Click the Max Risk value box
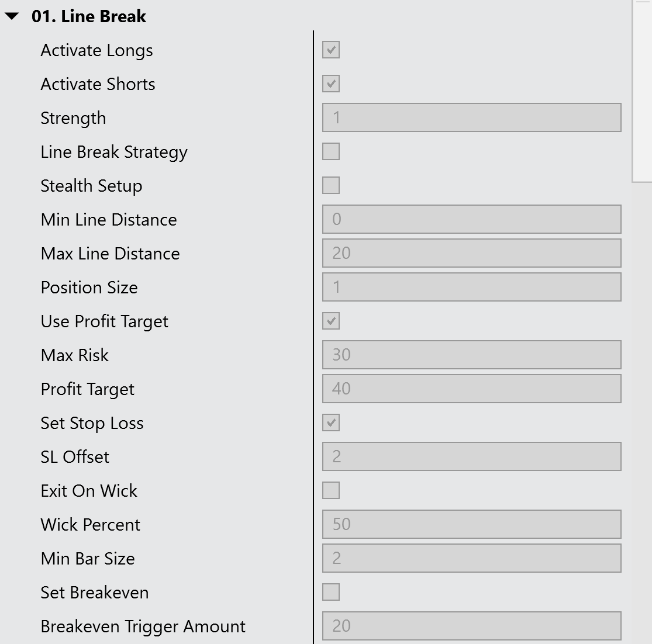The width and height of the screenshot is (652, 644). [471, 355]
